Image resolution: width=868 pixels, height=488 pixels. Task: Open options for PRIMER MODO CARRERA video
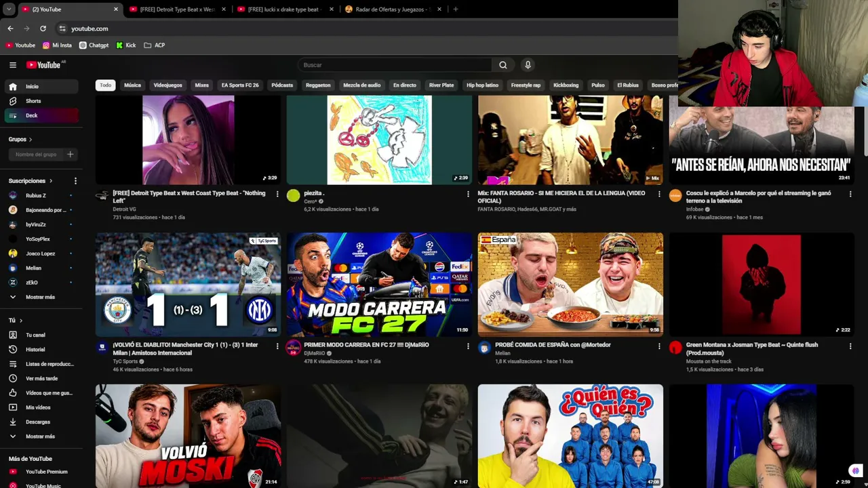pos(468,346)
